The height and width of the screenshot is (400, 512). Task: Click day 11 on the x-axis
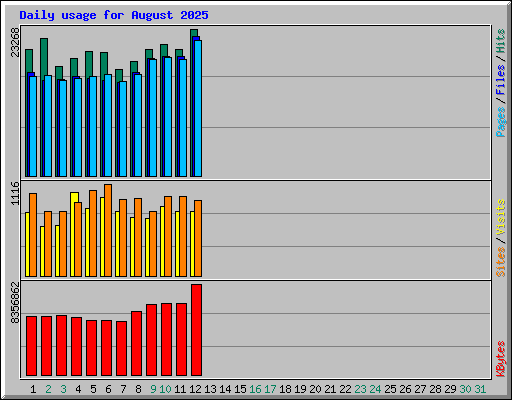pos(180,389)
